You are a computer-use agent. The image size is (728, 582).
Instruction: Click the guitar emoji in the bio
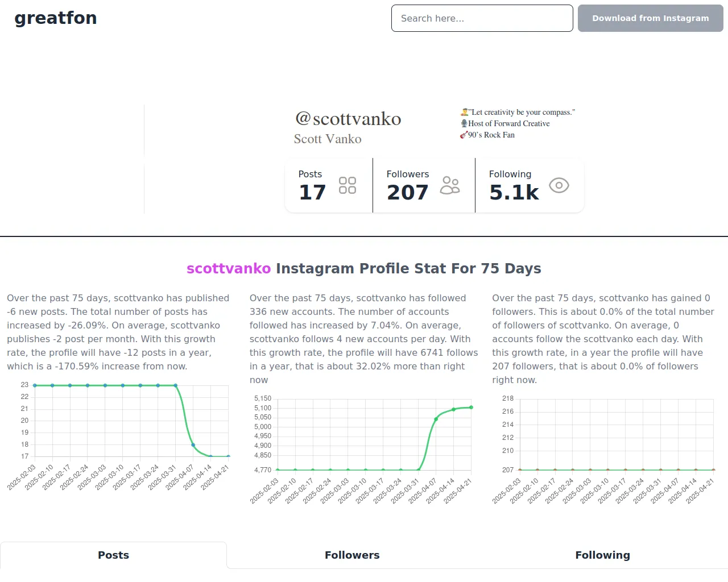(x=464, y=135)
